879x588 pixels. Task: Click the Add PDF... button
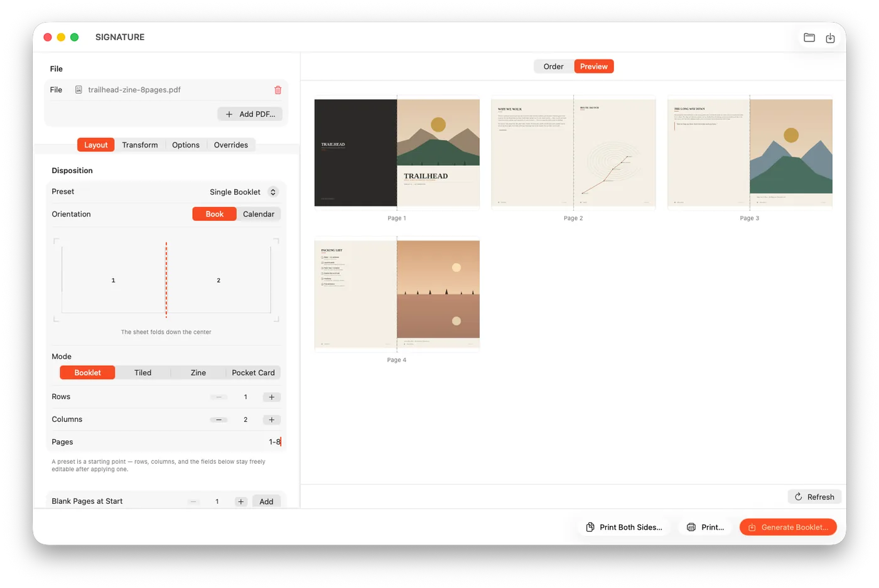coord(251,114)
